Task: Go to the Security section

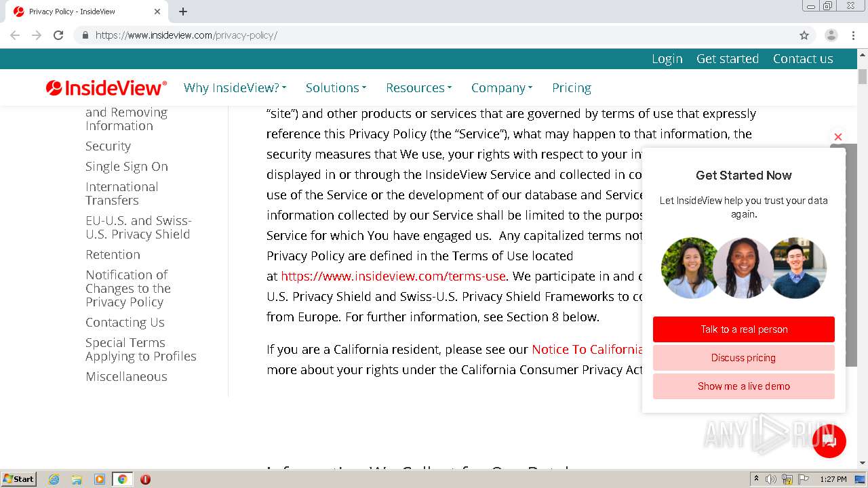Action: pos(108,146)
